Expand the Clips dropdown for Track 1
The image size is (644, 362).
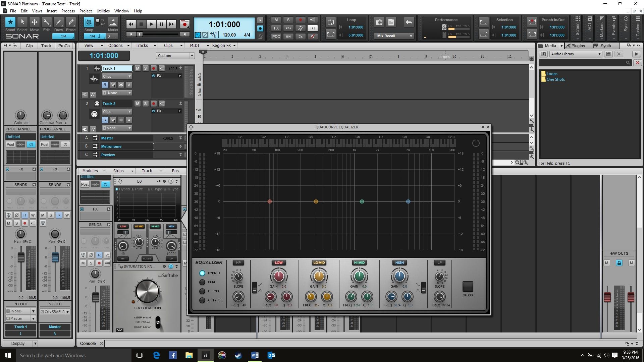(x=128, y=76)
